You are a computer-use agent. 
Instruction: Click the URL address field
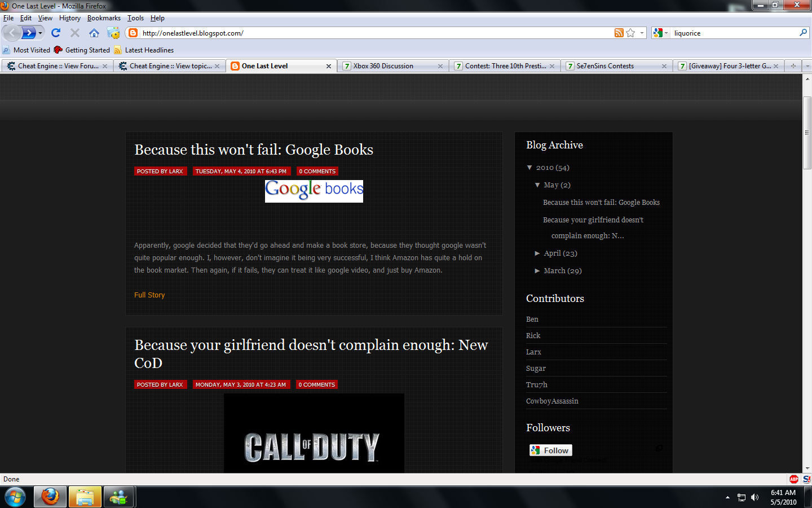pyautogui.click(x=372, y=33)
